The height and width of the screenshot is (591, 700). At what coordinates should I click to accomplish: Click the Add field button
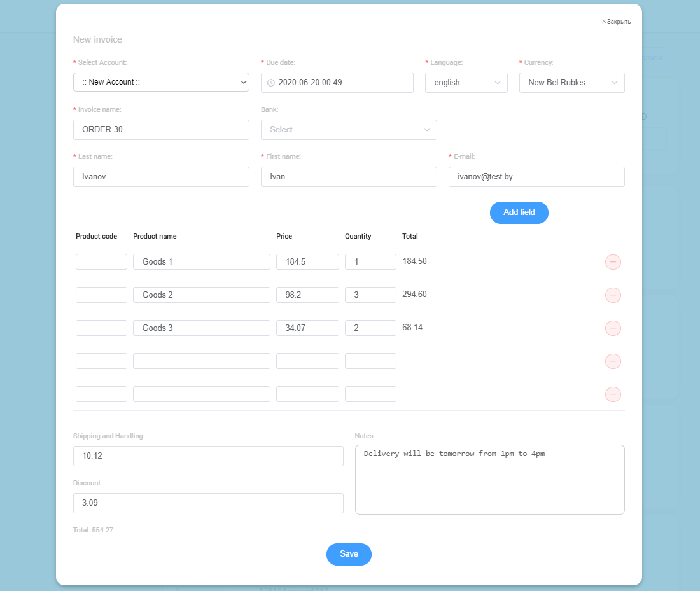[519, 212]
